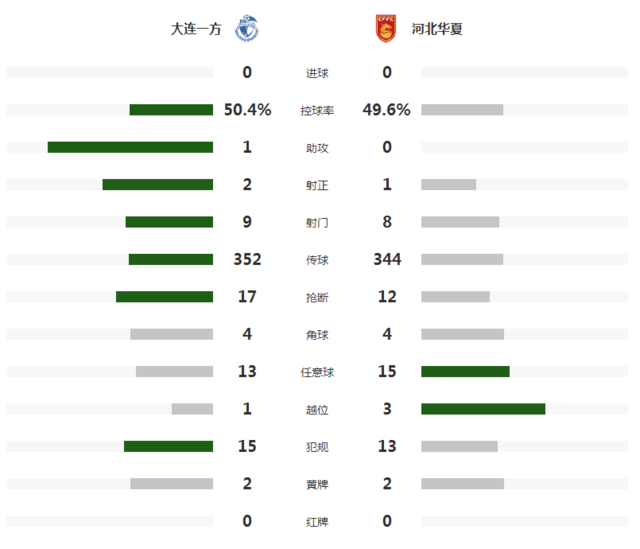Click the 进球 goals label

click(x=317, y=73)
